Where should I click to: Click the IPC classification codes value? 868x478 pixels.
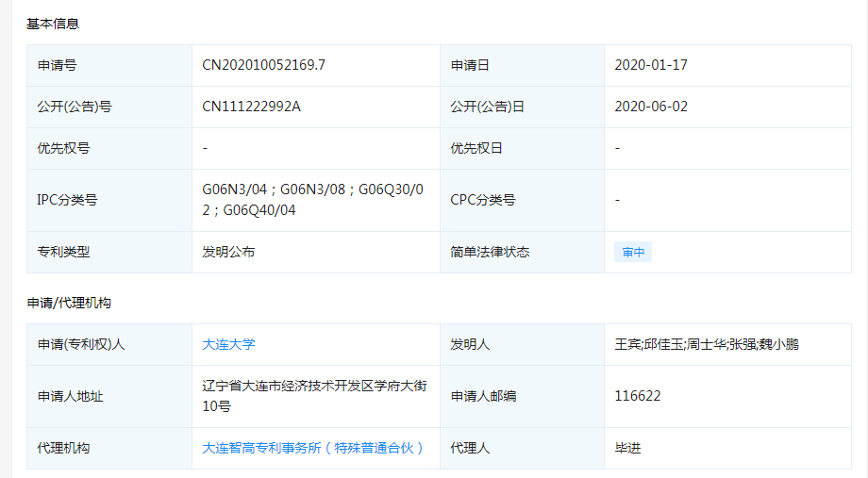312,200
